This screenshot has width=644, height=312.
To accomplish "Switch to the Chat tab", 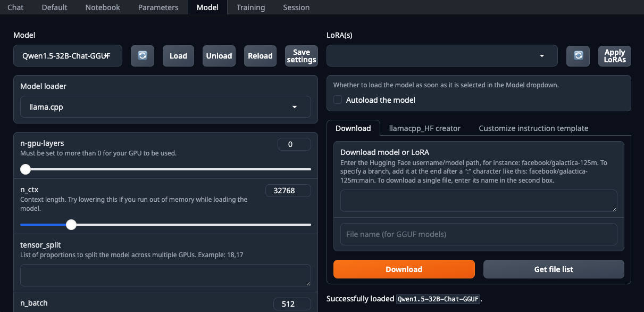I will click(15, 7).
